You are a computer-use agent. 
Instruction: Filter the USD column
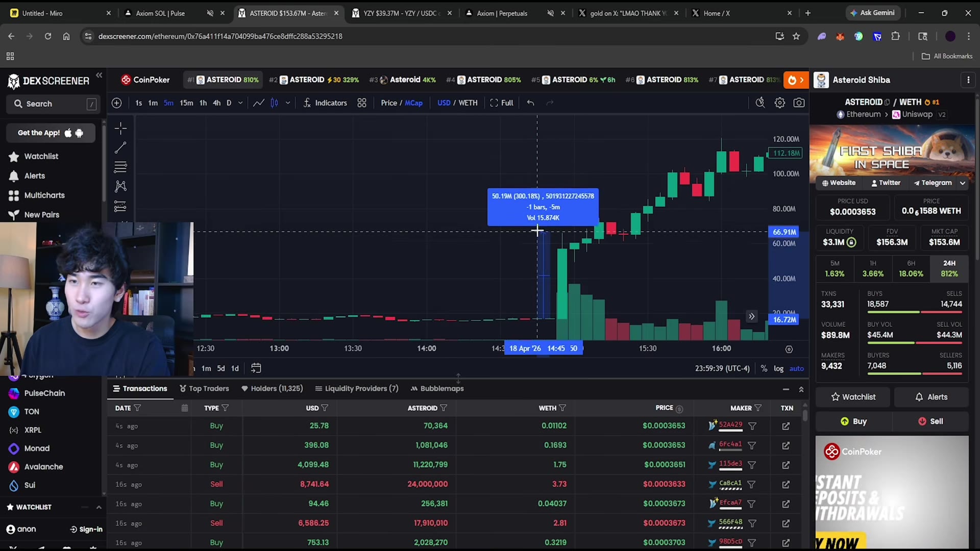[x=325, y=408]
